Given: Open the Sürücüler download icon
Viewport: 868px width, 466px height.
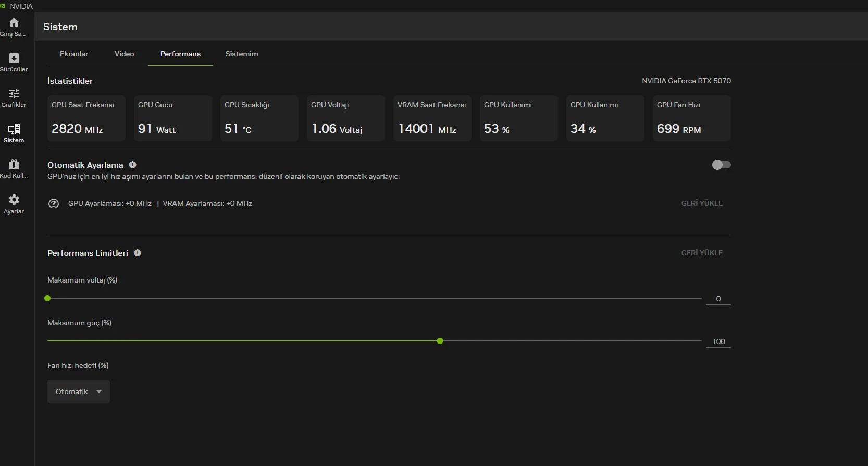Looking at the screenshot, I should 14,58.
